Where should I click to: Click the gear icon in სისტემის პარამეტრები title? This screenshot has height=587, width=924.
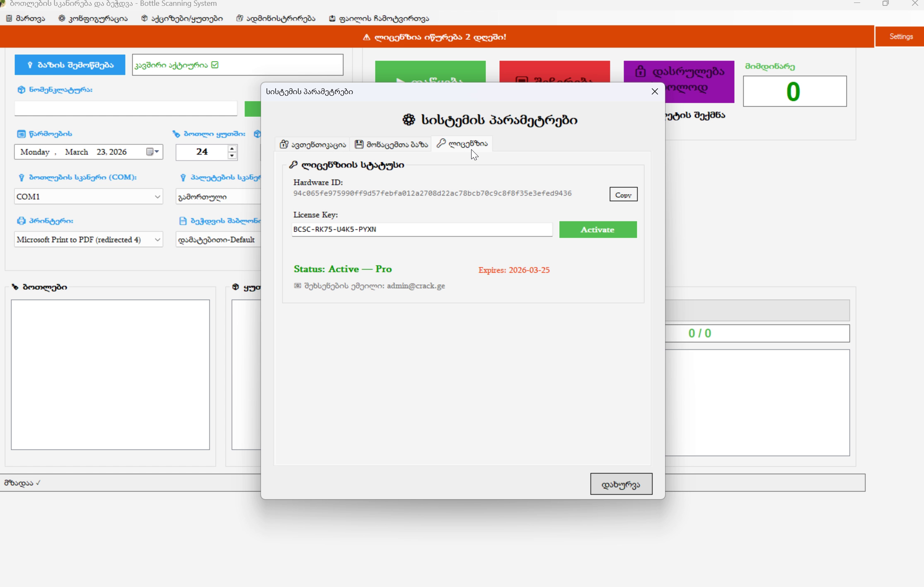click(x=408, y=120)
